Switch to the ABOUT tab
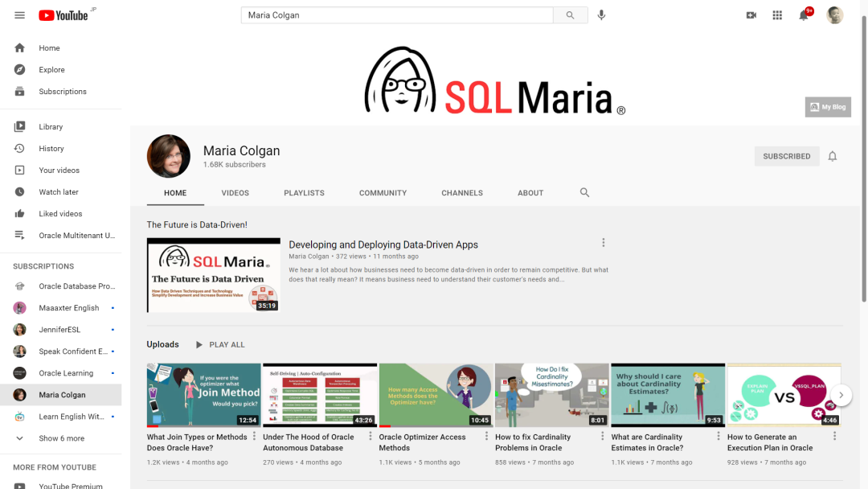 coord(530,193)
